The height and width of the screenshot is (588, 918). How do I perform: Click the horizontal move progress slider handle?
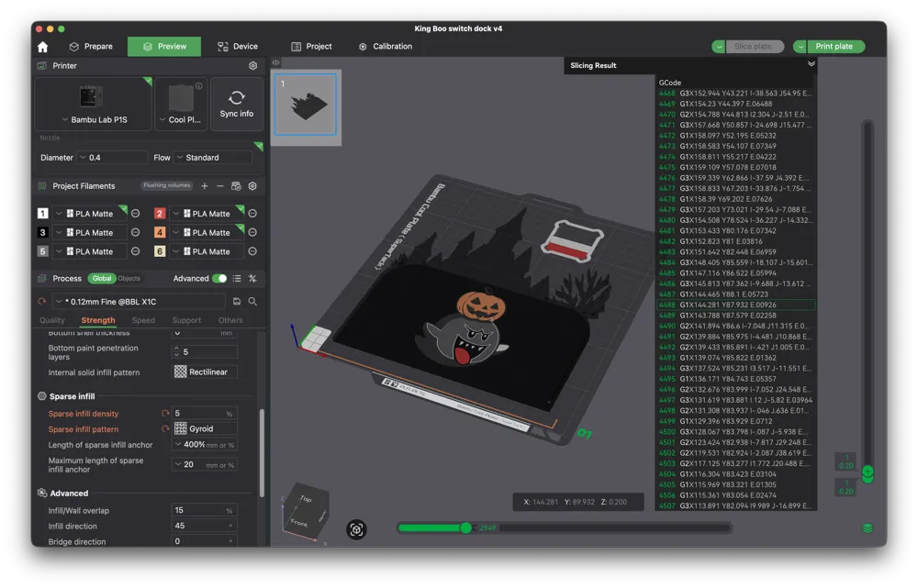pyautogui.click(x=466, y=528)
